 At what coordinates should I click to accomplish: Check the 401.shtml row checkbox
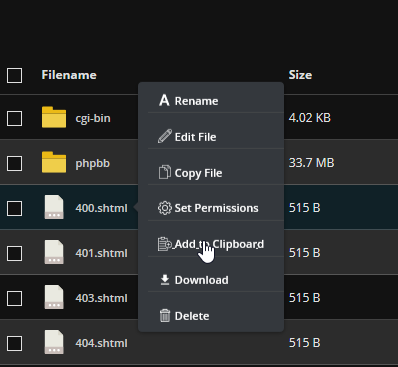tap(15, 253)
